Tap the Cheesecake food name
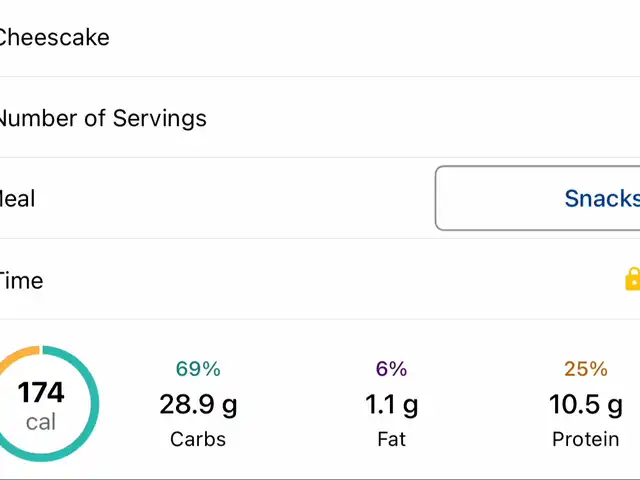This screenshot has width=640, height=480. [54, 37]
